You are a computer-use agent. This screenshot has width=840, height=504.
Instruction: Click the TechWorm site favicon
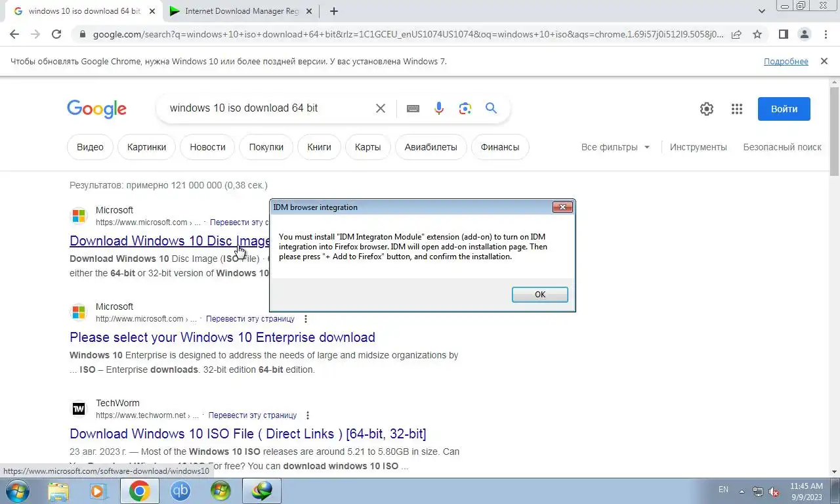coord(79,409)
